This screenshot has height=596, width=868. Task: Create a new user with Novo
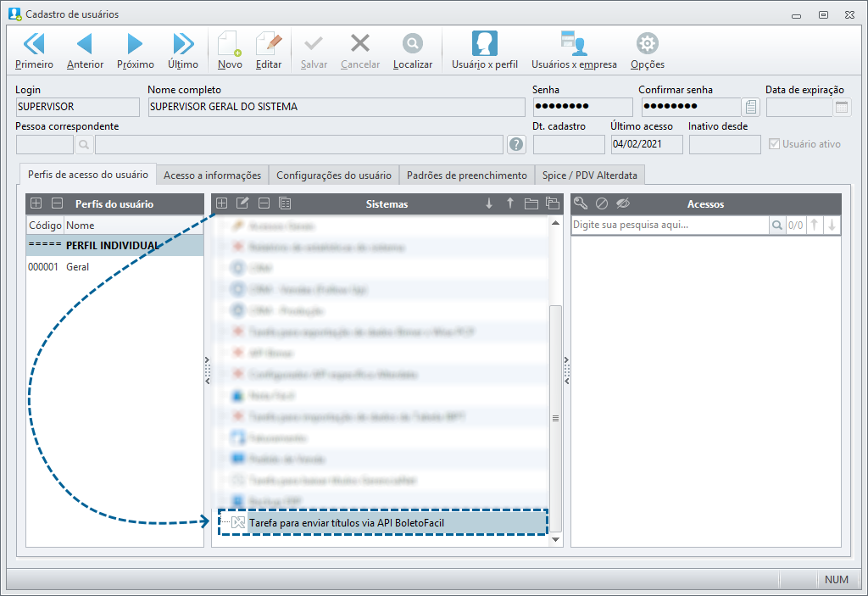[x=230, y=51]
